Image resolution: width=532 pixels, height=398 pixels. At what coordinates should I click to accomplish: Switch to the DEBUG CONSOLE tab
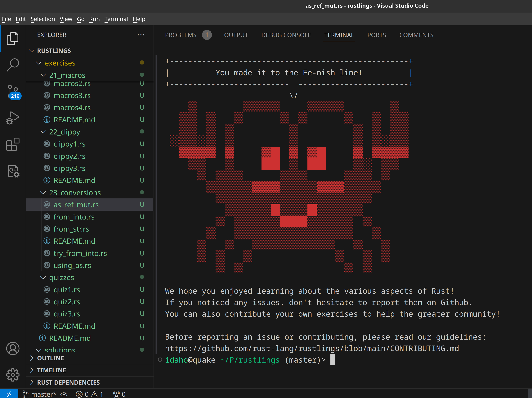point(286,35)
